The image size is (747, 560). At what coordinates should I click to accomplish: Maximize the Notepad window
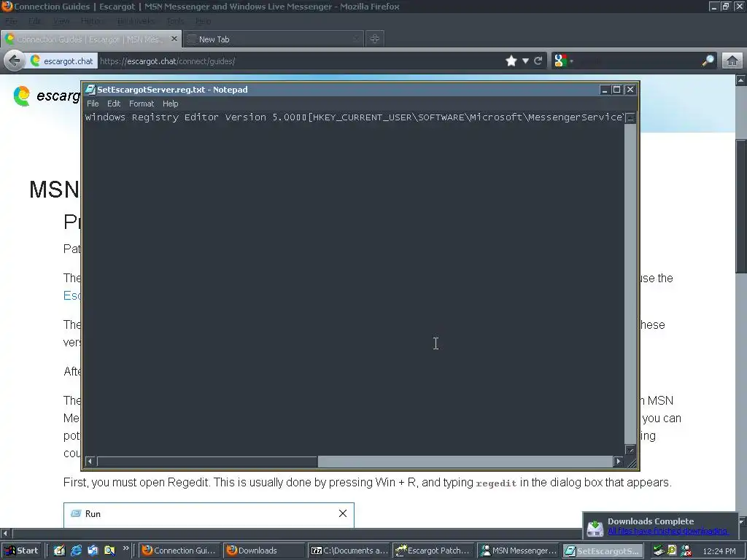[617, 90]
